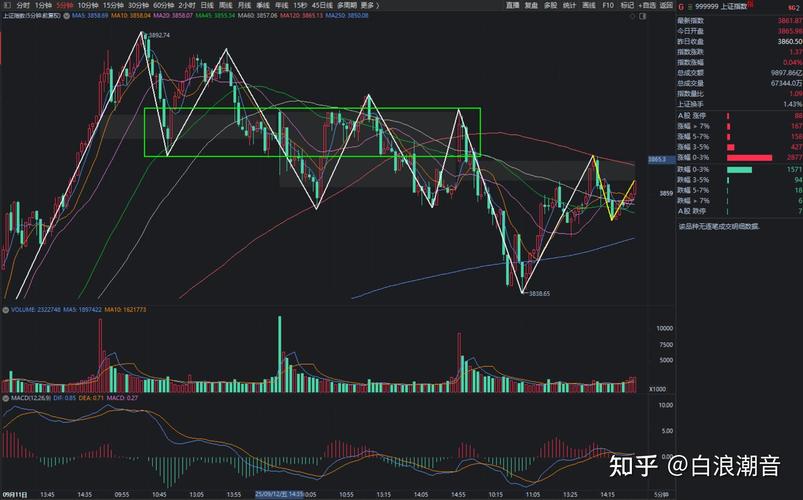This screenshot has height=500, width=803.
Task: Open the 多周期 multi-period view
Action: [346, 5]
